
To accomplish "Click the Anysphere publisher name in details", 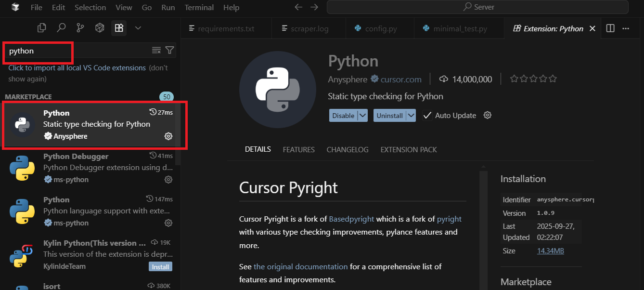I will pyautogui.click(x=347, y=79).
